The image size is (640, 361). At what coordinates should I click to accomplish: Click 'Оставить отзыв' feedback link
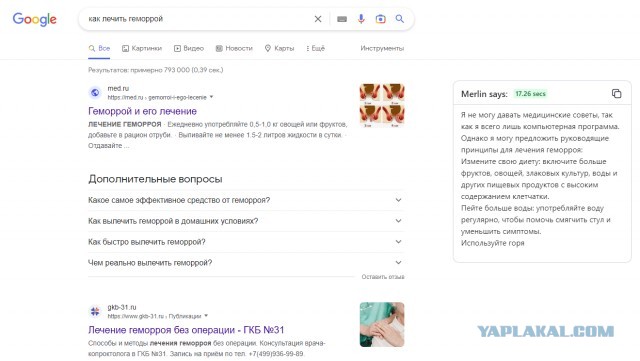(383, 277)
